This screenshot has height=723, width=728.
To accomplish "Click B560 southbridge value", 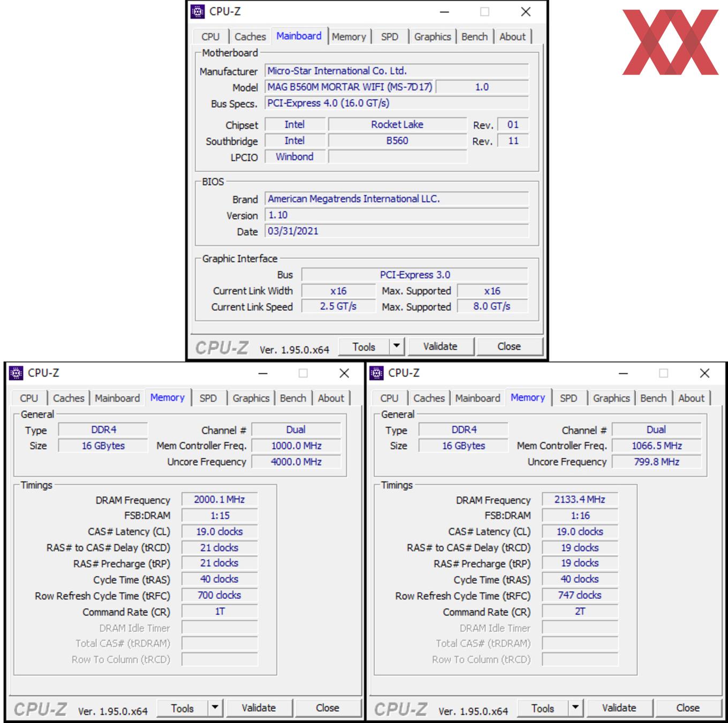I will 397,140.
